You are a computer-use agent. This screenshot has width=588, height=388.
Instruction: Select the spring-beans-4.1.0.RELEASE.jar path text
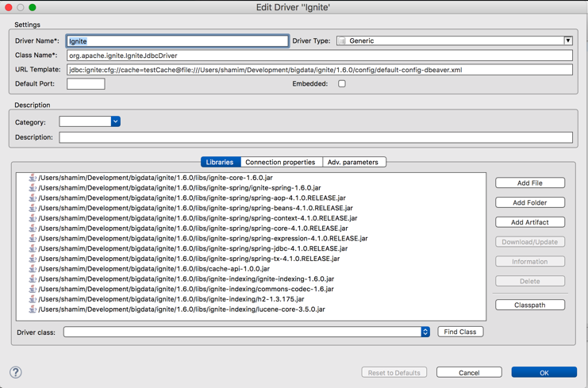coord(196,208)
